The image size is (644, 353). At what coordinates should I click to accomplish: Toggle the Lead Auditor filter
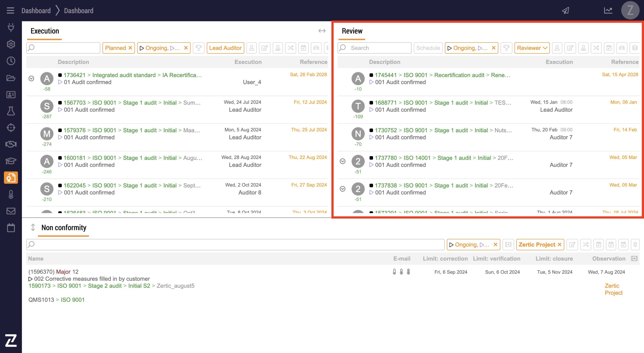[x=225, y=48]
